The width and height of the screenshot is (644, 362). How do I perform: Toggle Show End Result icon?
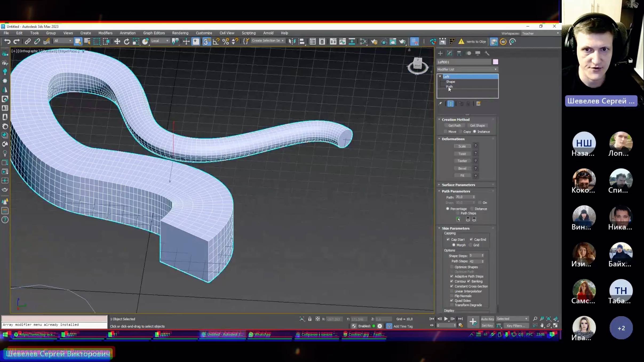coord(451,104)
